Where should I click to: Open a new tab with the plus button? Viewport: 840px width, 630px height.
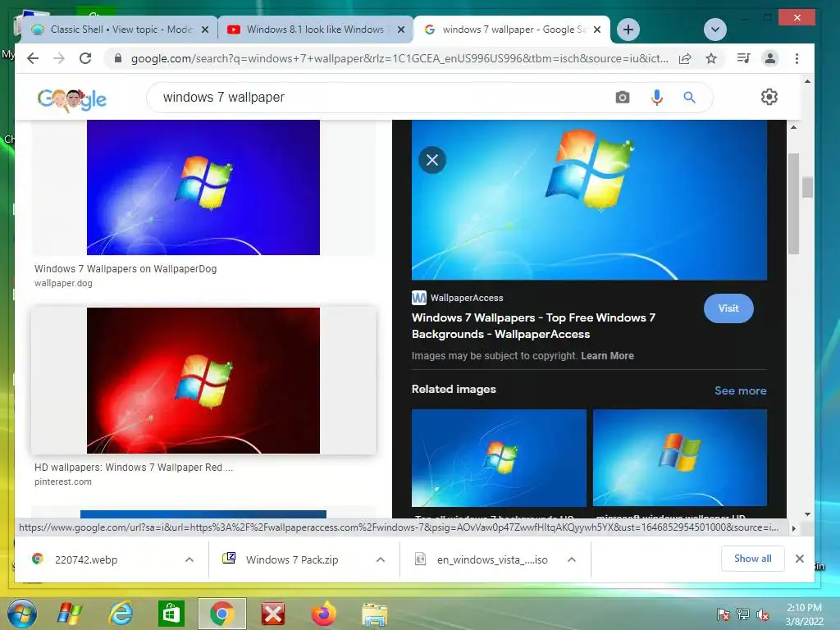point(628,30)
